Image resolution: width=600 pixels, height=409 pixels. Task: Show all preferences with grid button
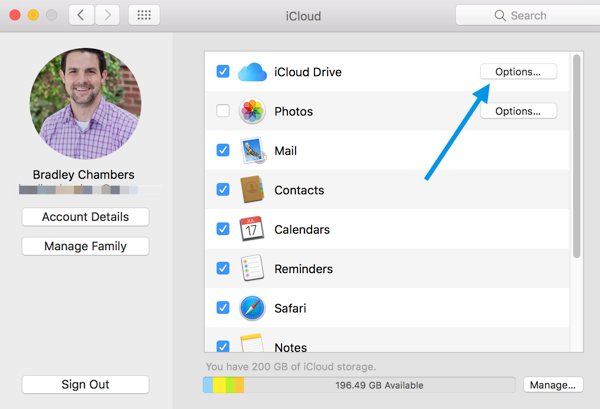click(144, 15)
